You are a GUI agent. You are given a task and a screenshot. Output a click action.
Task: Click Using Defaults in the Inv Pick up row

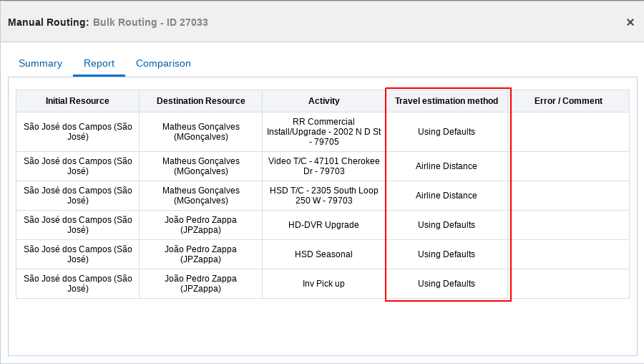446,284
